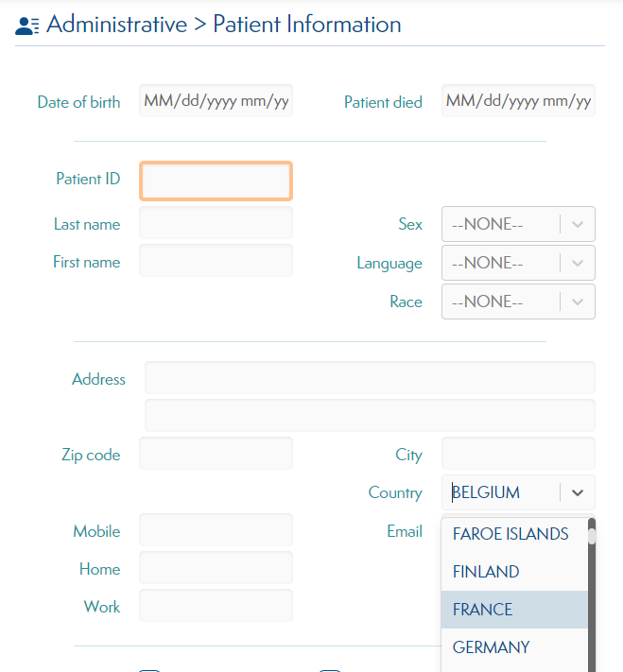The image size is (623, 672).
Task: Focus the Zip code input
Action: 216,453
